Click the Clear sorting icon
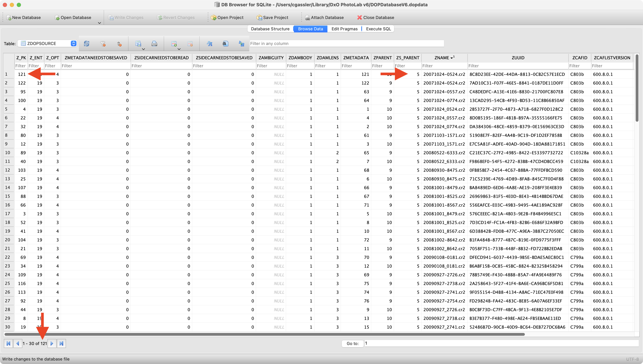643x364 pixels. (x=119, y=44)
